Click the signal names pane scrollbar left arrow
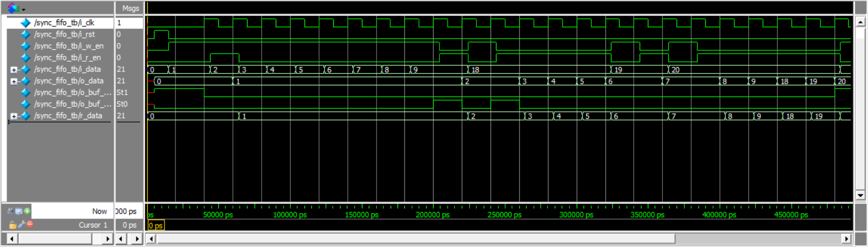The height and width of the screenshot is (247, 868). (x=12, y=239)
